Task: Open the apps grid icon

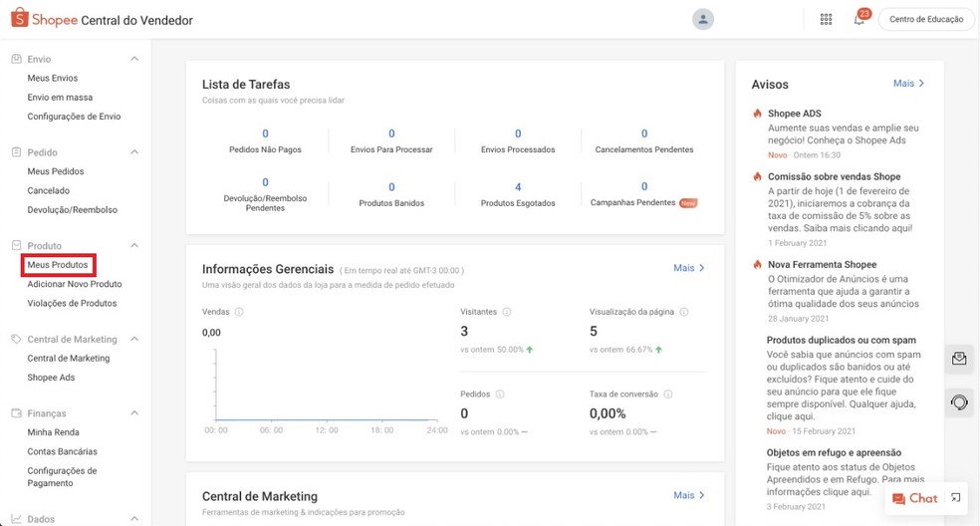Action: pyautogui.click(x=827, y=19)
